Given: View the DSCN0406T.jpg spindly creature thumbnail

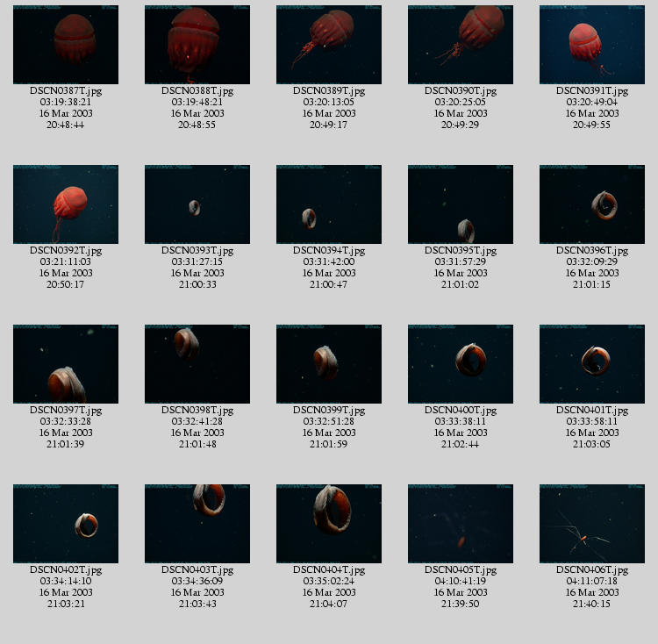Looking at the screenshot, I should tap(592, 524).
